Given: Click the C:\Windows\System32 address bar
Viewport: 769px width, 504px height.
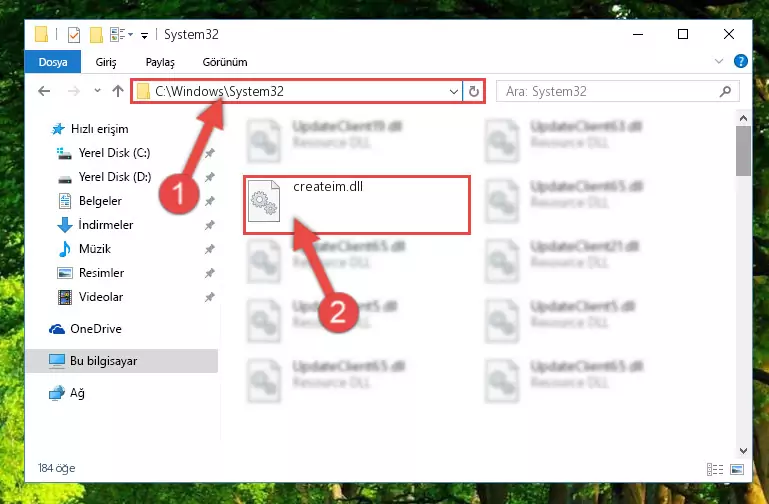Looking at the screenshot, I should coord(296,91).
